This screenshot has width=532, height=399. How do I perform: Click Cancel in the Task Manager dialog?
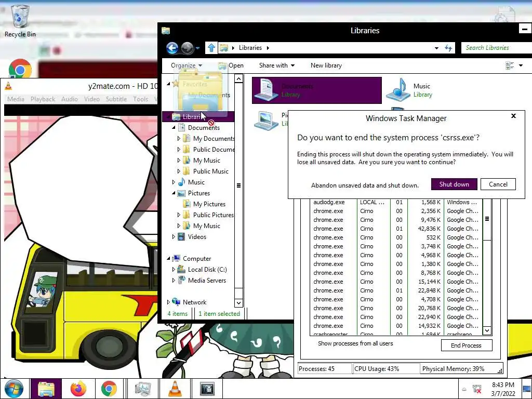498,184
